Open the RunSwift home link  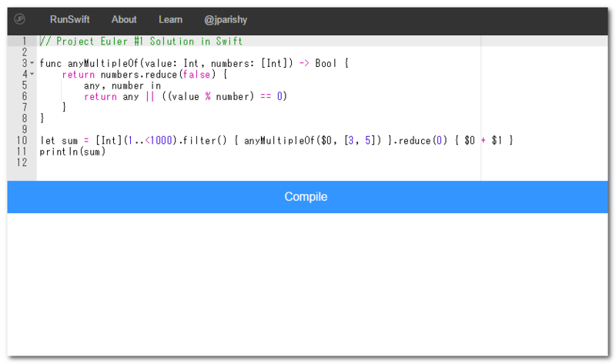(69, 19)
